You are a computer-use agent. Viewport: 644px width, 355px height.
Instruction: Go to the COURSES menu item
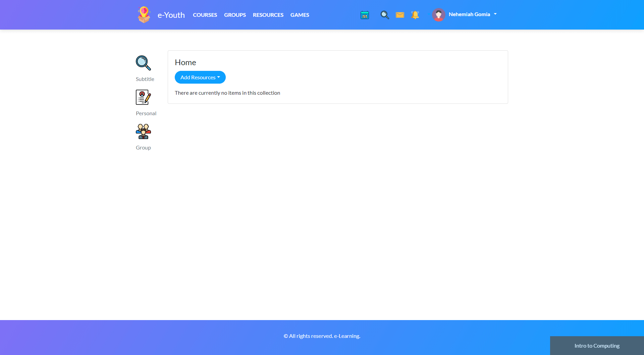pyautogui.click(x=205, y=15)
